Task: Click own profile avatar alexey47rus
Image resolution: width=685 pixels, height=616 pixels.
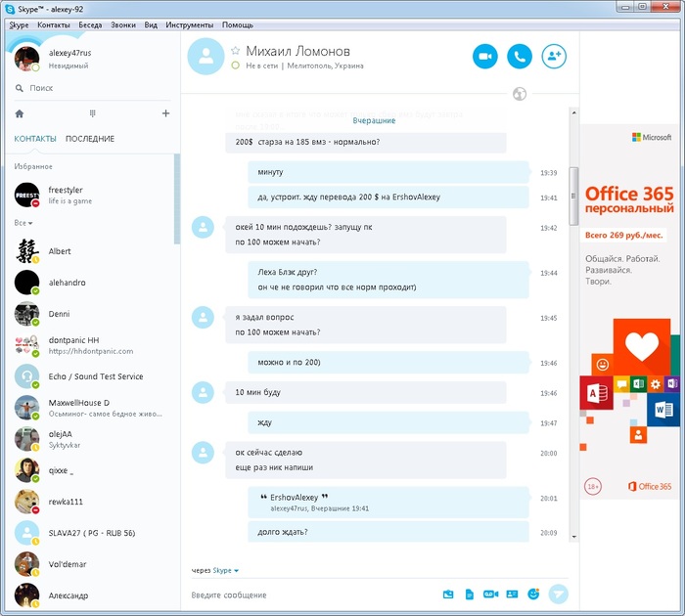Action: 26,58
